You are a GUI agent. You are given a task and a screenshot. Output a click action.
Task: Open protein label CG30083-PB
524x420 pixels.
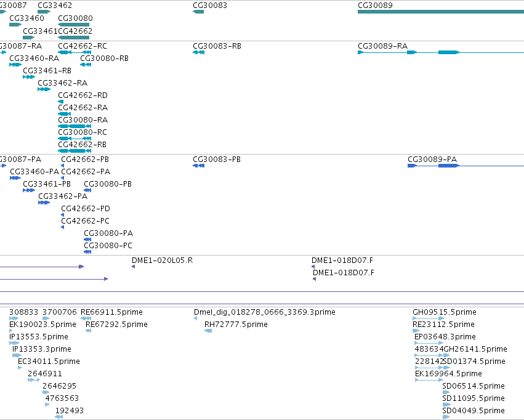coord(217,160)
